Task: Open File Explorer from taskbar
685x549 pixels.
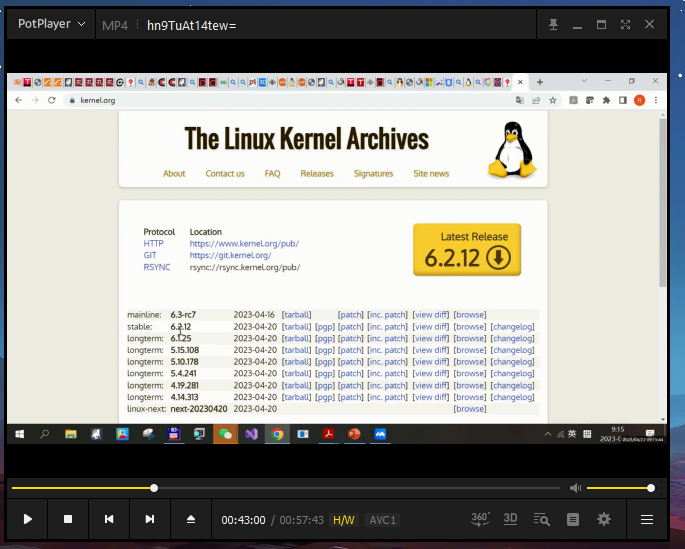Action: coord(71,434)
